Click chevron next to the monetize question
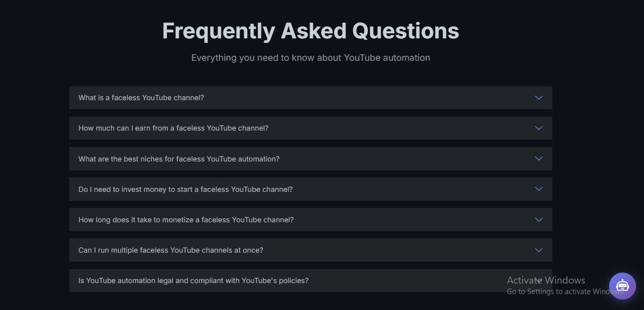 click(x=538, y=220)
